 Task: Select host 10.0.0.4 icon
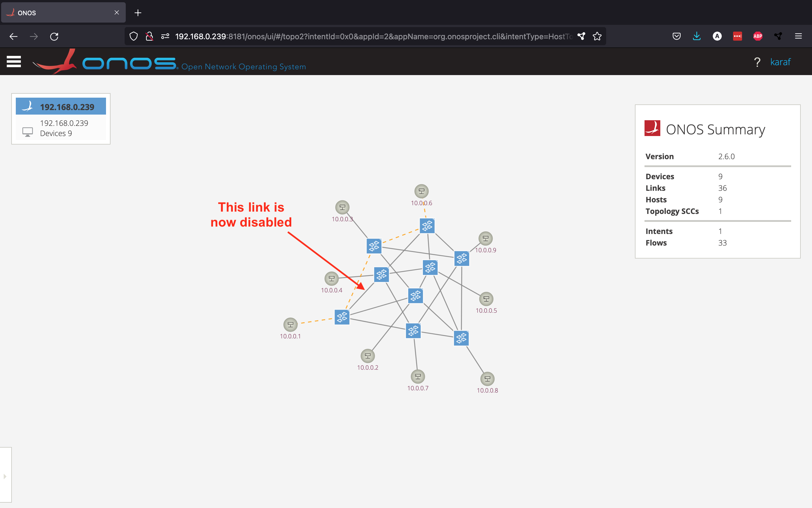tap(332, 279)
